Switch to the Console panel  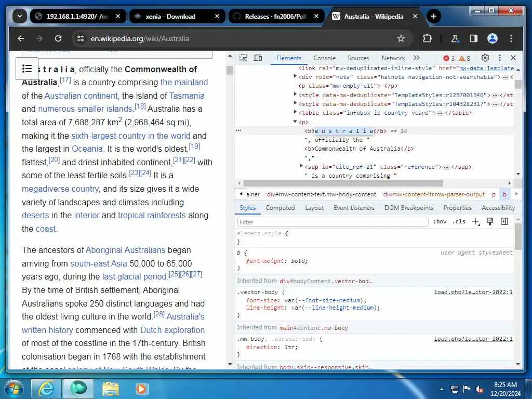click(324, 58)
